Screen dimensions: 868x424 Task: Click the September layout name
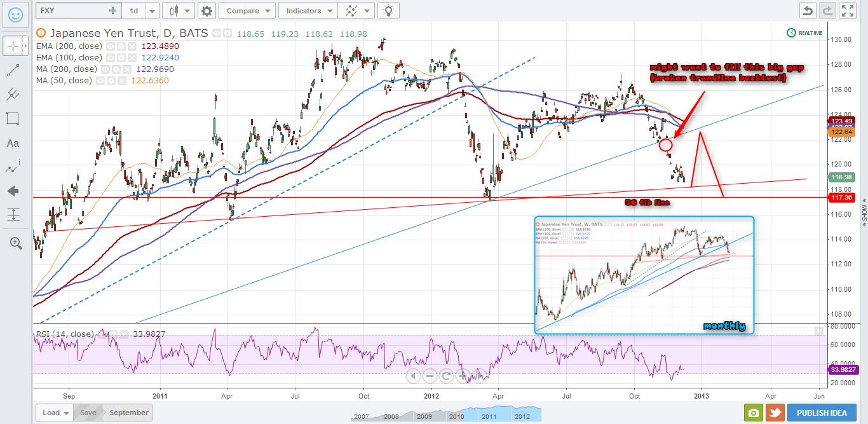[x=129, y=413]
